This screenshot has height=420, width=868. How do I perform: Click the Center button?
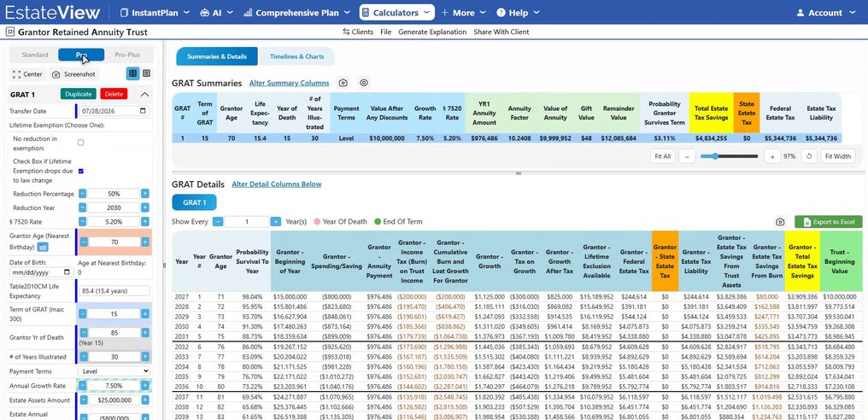point(27,74)
